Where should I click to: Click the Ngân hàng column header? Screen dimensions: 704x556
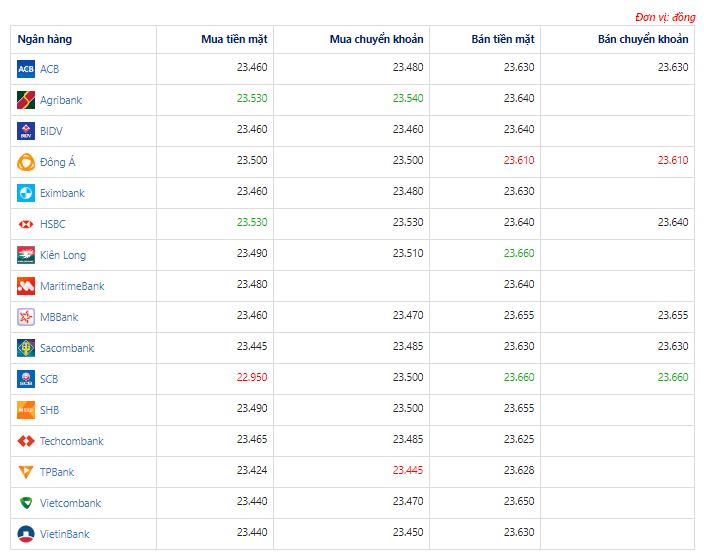[x=45, y=39]
